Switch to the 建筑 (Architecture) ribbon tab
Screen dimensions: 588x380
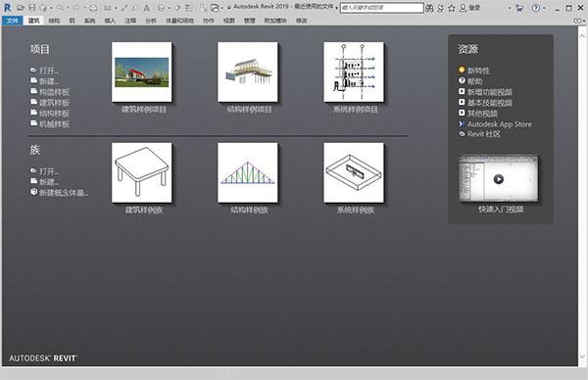(33, 21)
